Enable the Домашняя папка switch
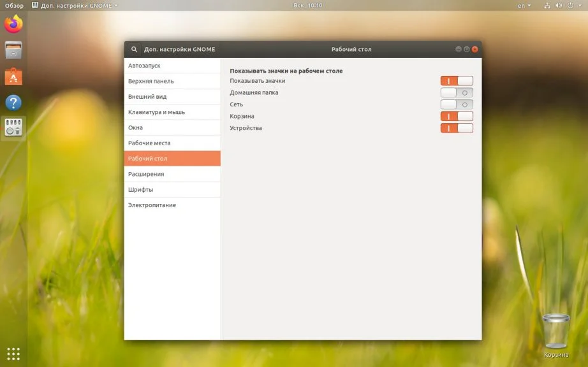This screenshot has height=367, width=588. click(457, 92)
